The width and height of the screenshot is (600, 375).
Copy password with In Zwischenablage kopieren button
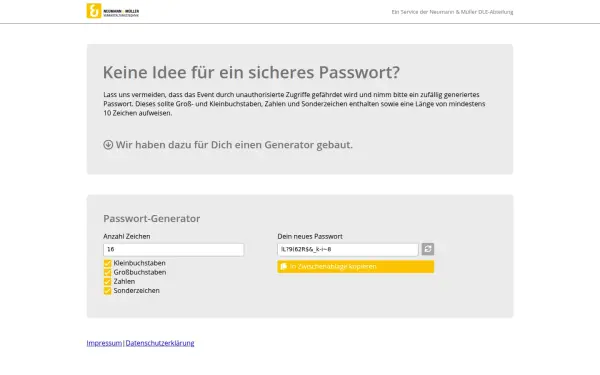point(356,267)
